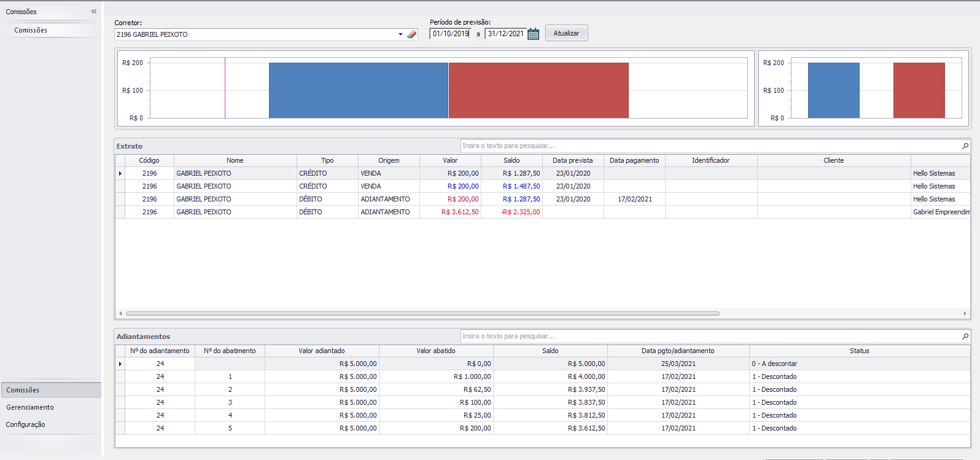This screenshot has width=980, height=460.
Task: Open the Comissões bottom navigation group
Action: point(51,390)
